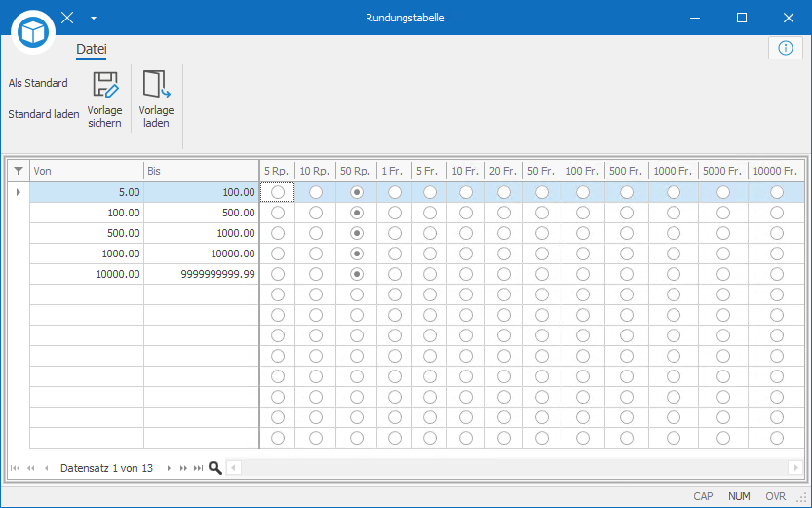The width and height of the screenshot is (812, 508).
Task: Open the Datei ribbon tab
Action: 92,49
